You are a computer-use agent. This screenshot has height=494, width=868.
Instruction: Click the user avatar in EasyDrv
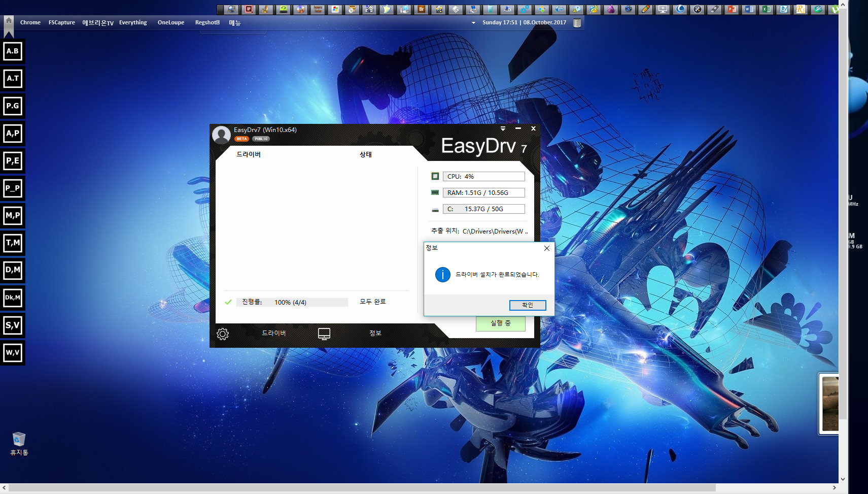tap(221, 135)
